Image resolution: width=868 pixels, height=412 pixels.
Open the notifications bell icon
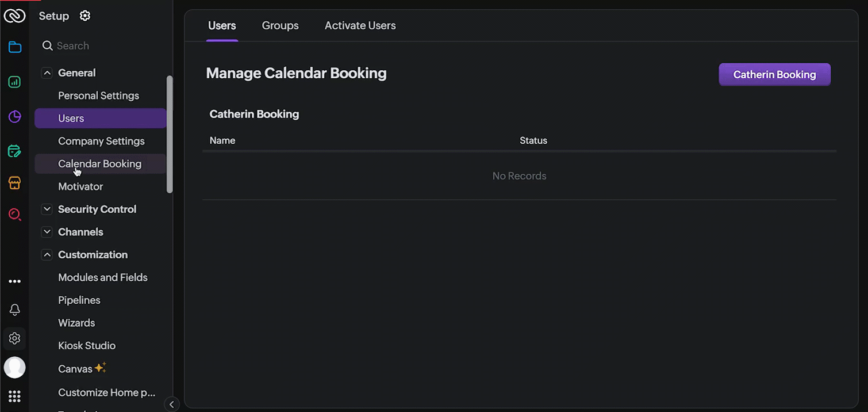click(x=15, y=310)
